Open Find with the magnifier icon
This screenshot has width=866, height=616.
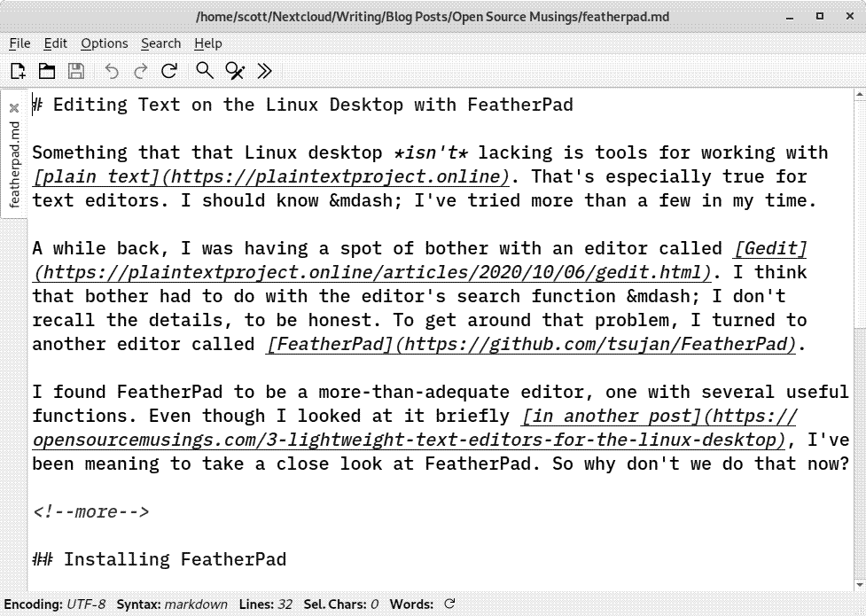point(205,71)
